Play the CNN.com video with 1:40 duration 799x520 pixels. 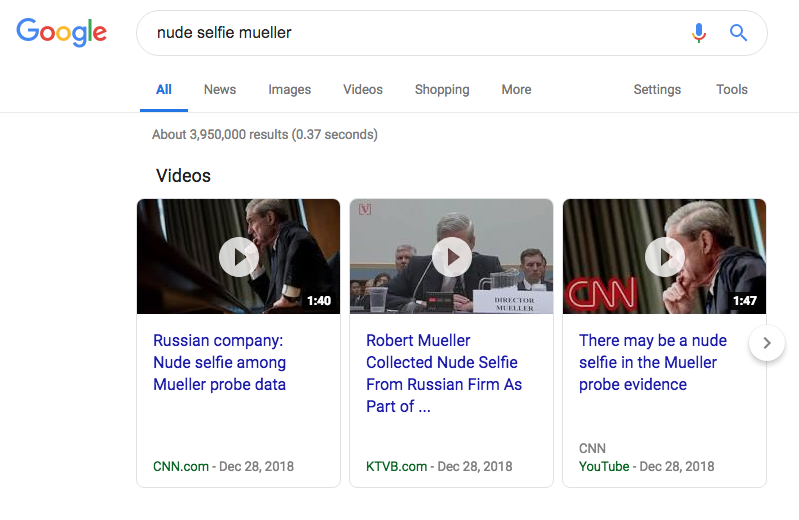pyautogui.click(x=238, y=257)
